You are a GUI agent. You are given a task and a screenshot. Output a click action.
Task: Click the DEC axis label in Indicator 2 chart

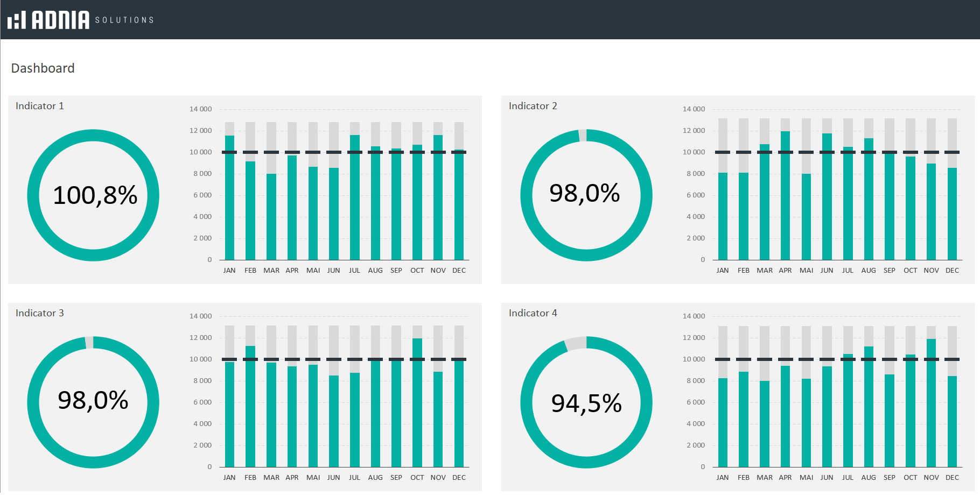click(x=952, y=271)
